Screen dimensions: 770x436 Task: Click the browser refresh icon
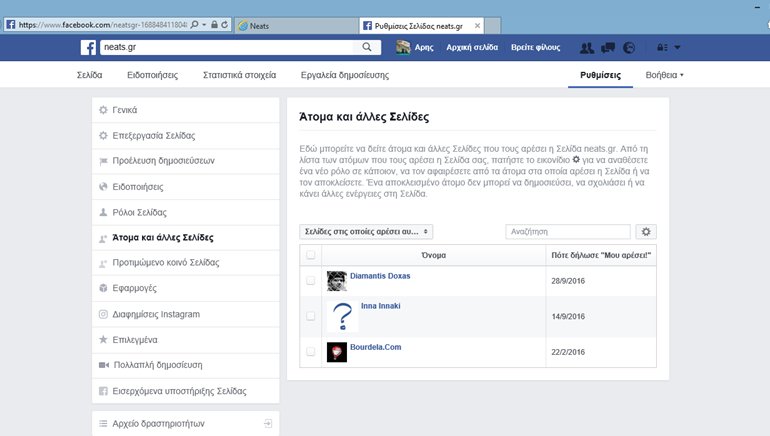click(224, 25)
